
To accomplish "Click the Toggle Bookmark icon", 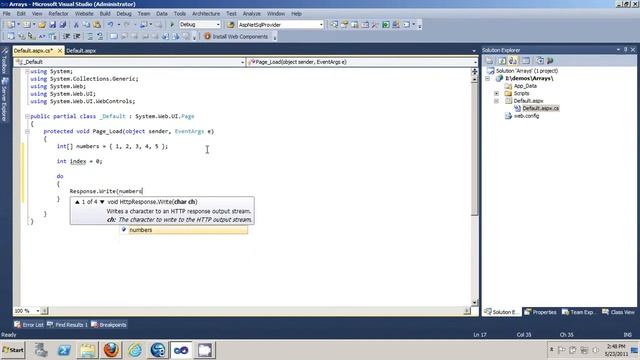I will coord(114,37).
